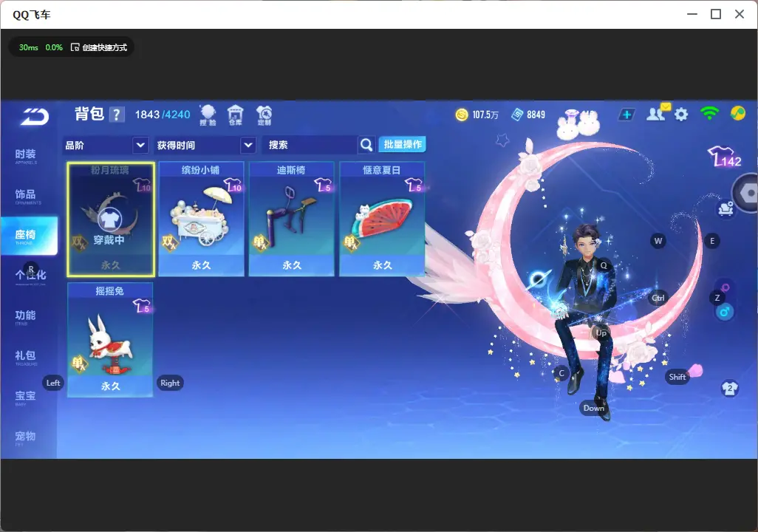Select the 粉月琉璃 seat item card
Screen dimensions: 758x532
tap(111, 219)
